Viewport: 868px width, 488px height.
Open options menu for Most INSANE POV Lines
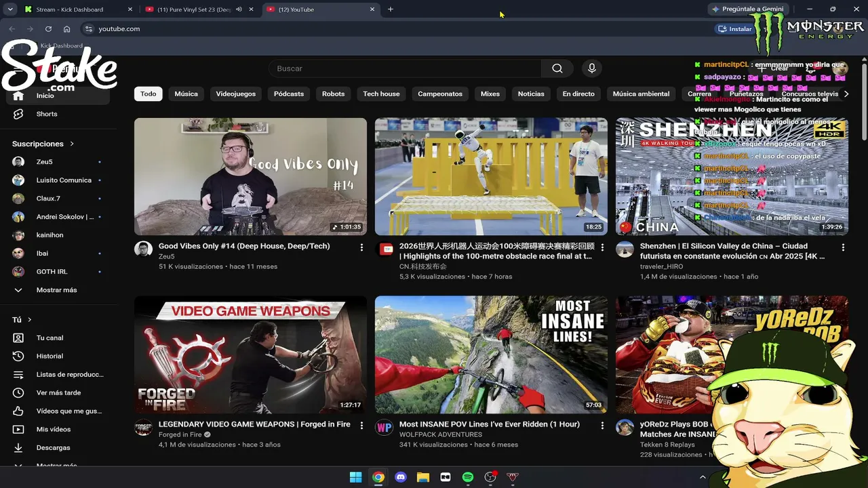tap(602, 426)
